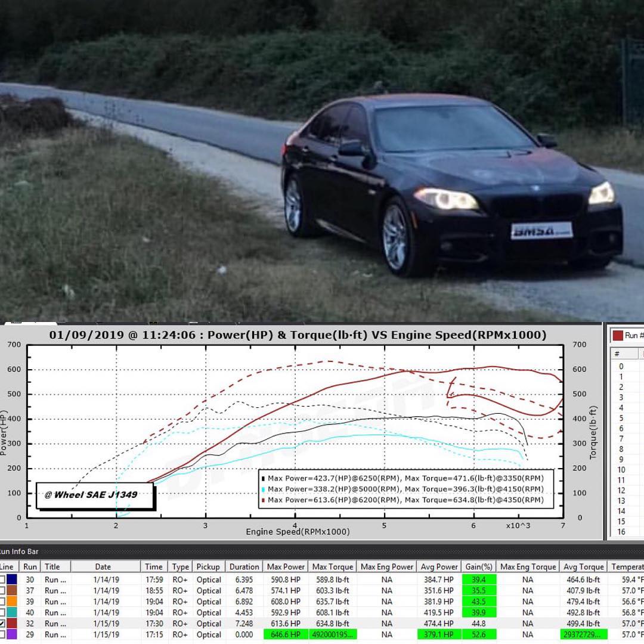Sort runs by the Date column header
Screen dimensions: 644x644
[103, 566]
